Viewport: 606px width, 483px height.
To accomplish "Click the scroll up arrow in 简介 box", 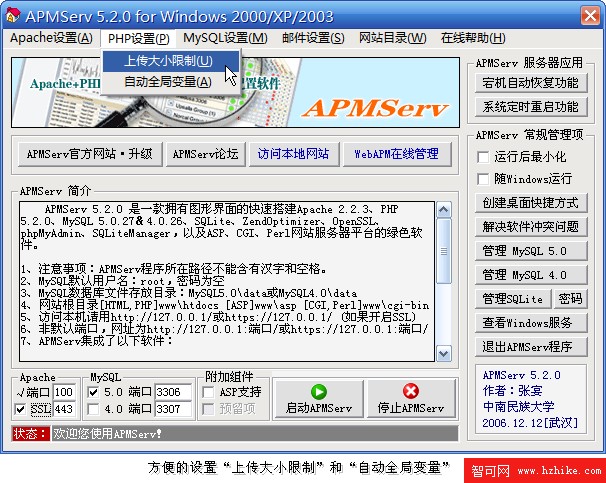I will [x=444, y=209].
